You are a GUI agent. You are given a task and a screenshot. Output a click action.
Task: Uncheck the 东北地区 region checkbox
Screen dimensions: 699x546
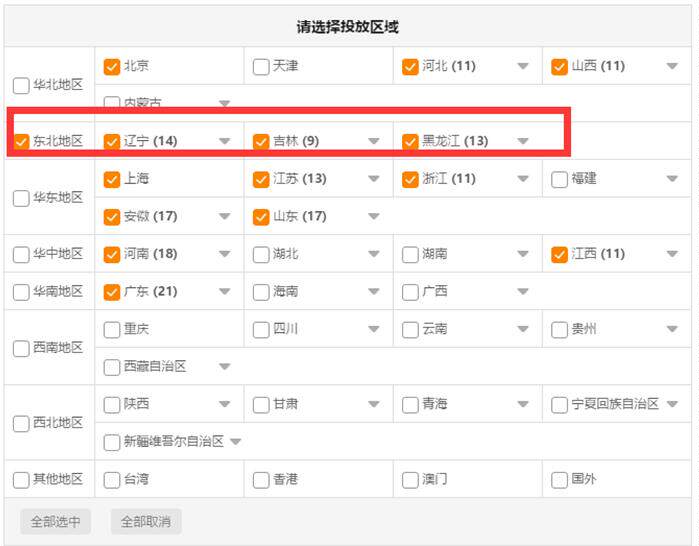(x=21, y=142)
